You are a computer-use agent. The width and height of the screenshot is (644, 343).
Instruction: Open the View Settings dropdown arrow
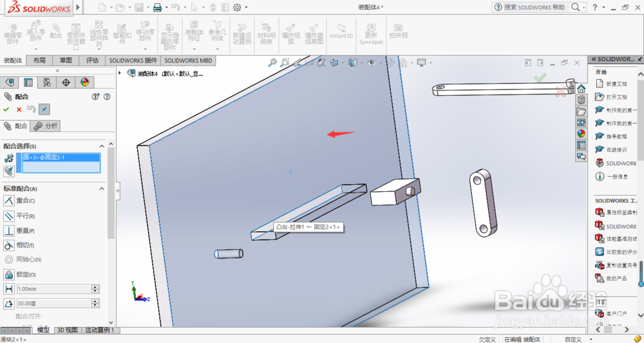(430, 63)
